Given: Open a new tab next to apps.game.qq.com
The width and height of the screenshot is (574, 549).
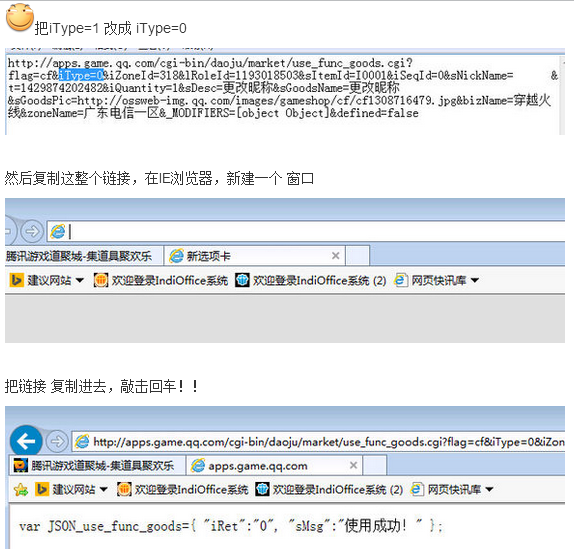Looking at the screenshot, I should click(375, 465).
